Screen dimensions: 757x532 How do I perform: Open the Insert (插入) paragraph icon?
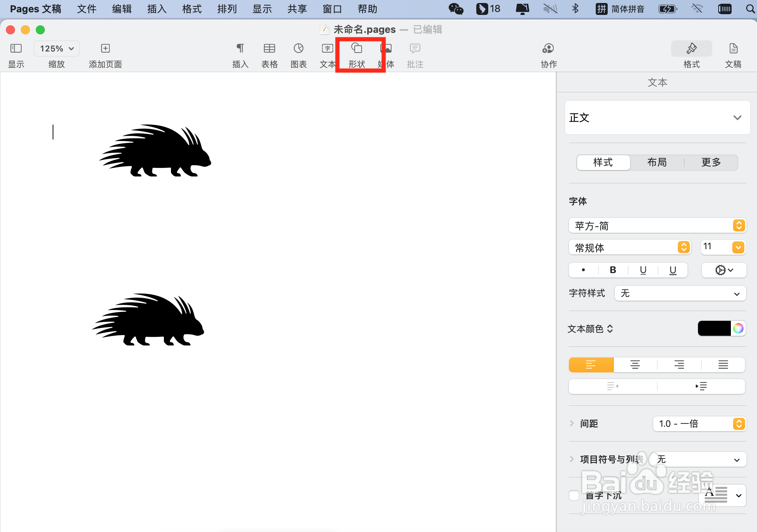click(x=240, y=48)
